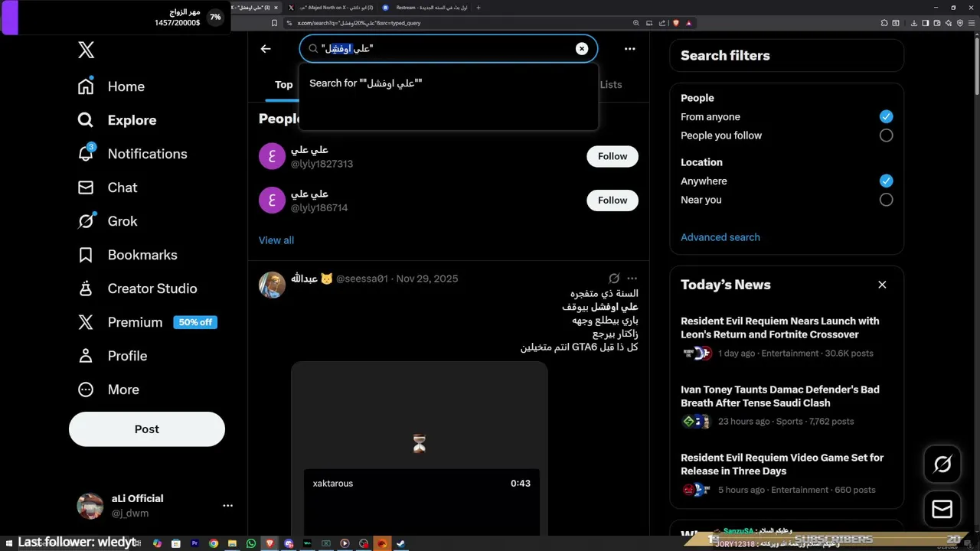Switch to the Top tab
The image size is (980, 551).
(x=284, y=85)
